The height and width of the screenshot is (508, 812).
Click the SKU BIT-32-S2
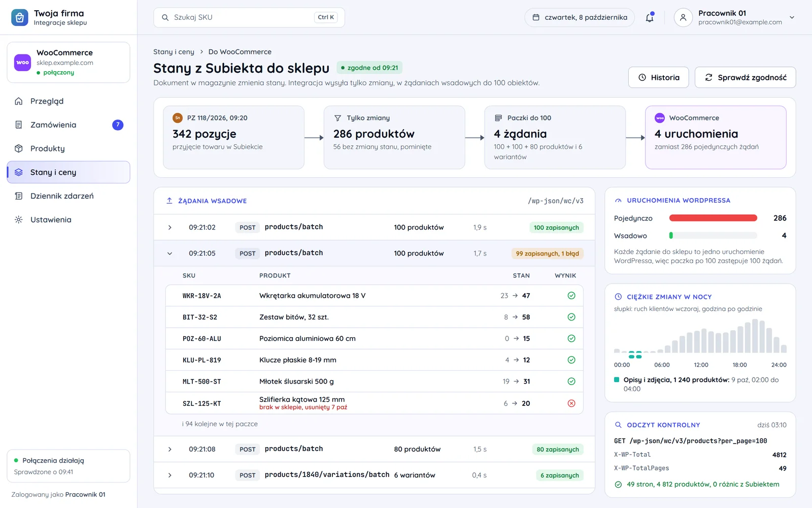(x=200, y=317)
